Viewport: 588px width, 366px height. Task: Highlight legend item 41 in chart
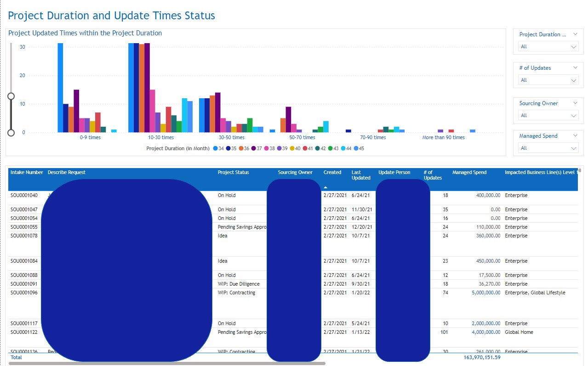305,149
